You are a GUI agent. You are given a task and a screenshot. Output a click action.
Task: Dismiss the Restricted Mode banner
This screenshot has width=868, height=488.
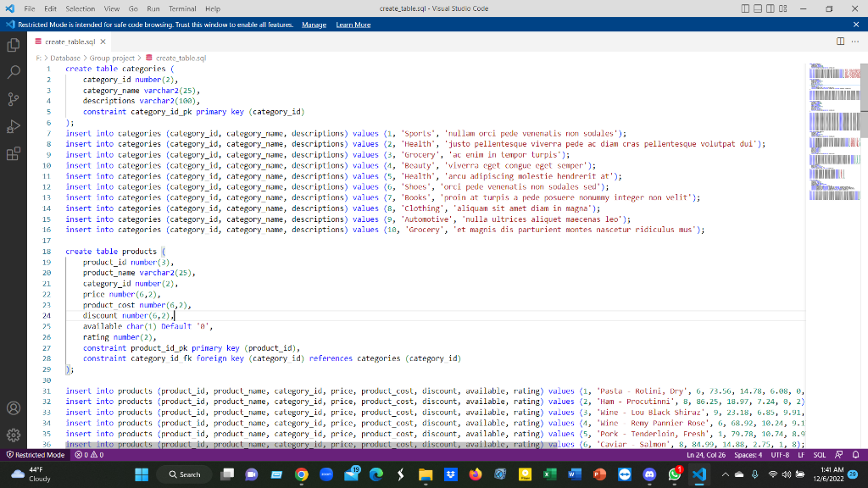(856, 25)
